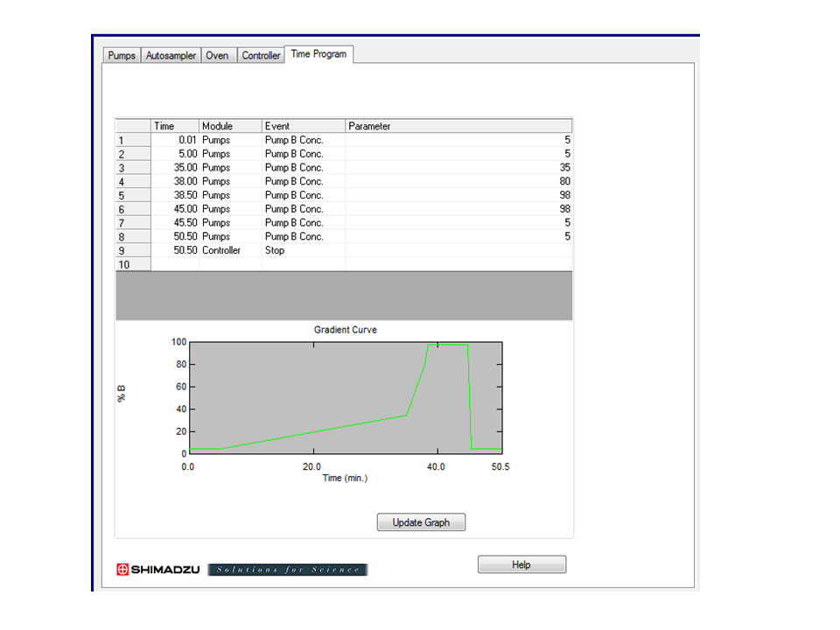The height and width of the screenshot is (630, 840).
Task: Select the Event column header
Action: pos(304,126)
